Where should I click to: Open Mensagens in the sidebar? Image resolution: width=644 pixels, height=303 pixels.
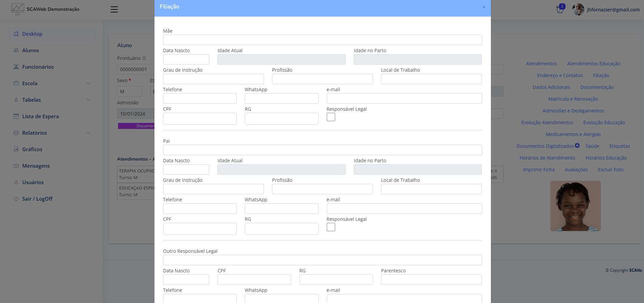point(36,166)
